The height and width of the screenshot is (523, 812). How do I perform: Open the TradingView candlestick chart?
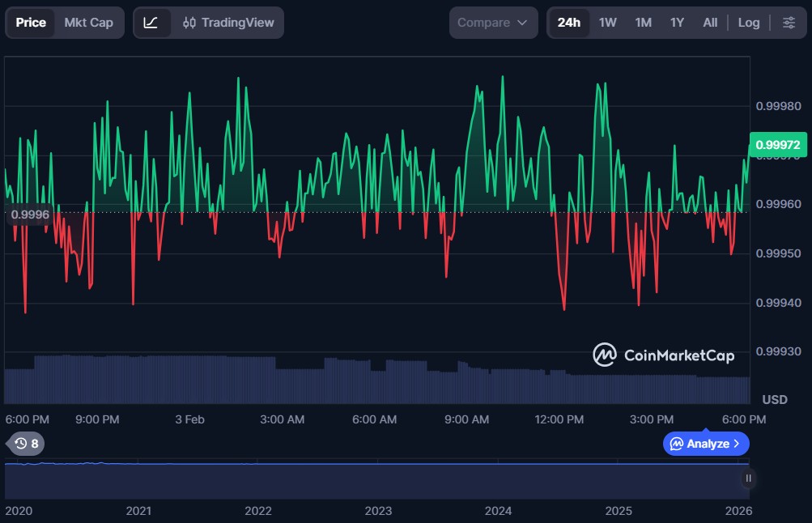(x=228, y=23)
